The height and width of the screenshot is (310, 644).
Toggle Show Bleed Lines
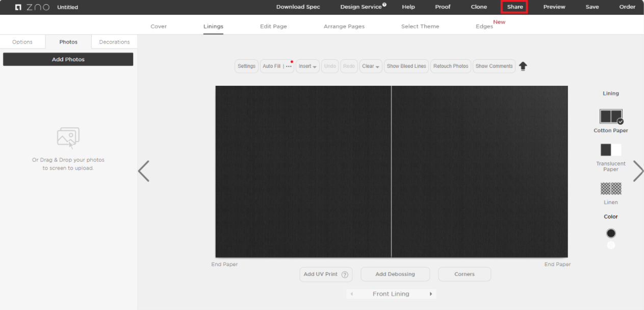406,66
